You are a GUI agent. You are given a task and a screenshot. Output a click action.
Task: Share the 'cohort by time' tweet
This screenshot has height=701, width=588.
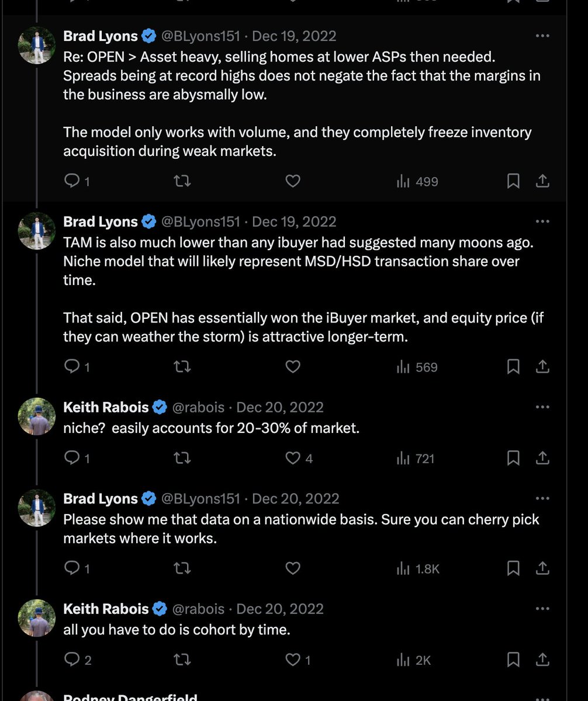click(x=542, y=660)
